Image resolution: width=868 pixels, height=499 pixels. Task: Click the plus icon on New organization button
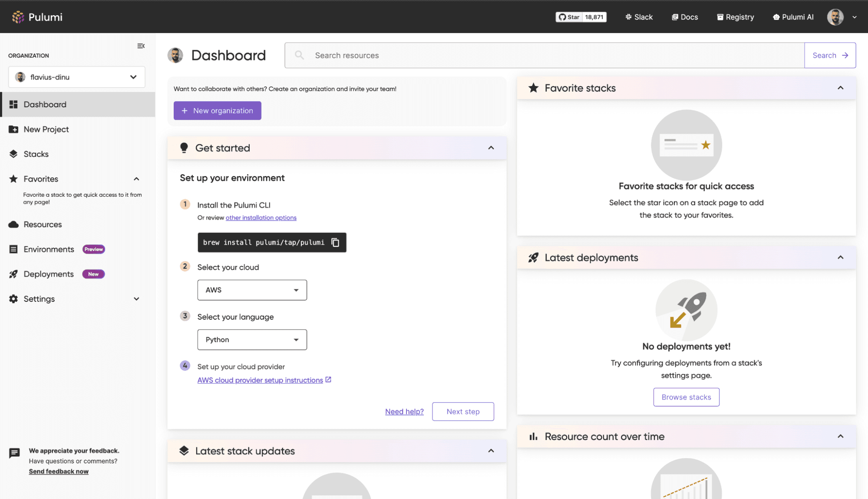point(185,110)
